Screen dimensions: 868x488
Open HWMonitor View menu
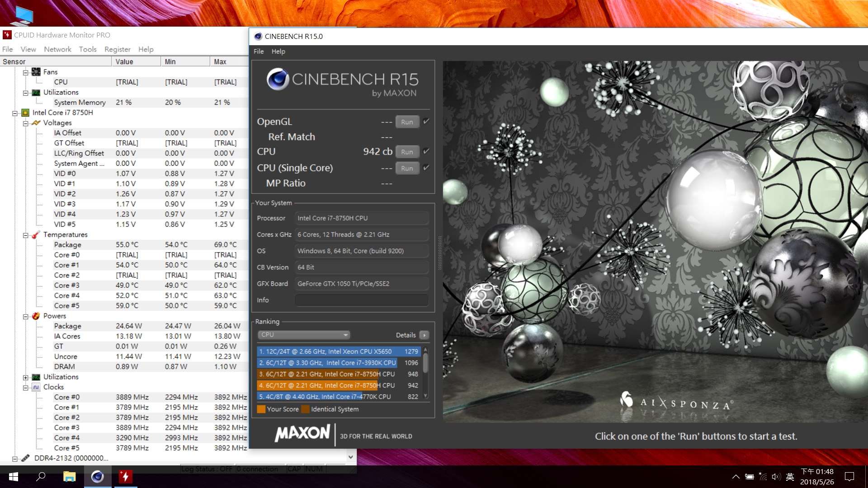tap(28, 49)
